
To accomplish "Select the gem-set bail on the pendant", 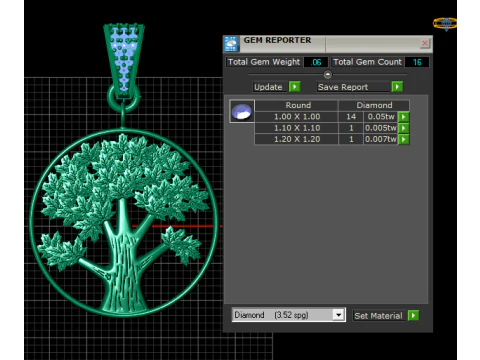I will point(124,62).
